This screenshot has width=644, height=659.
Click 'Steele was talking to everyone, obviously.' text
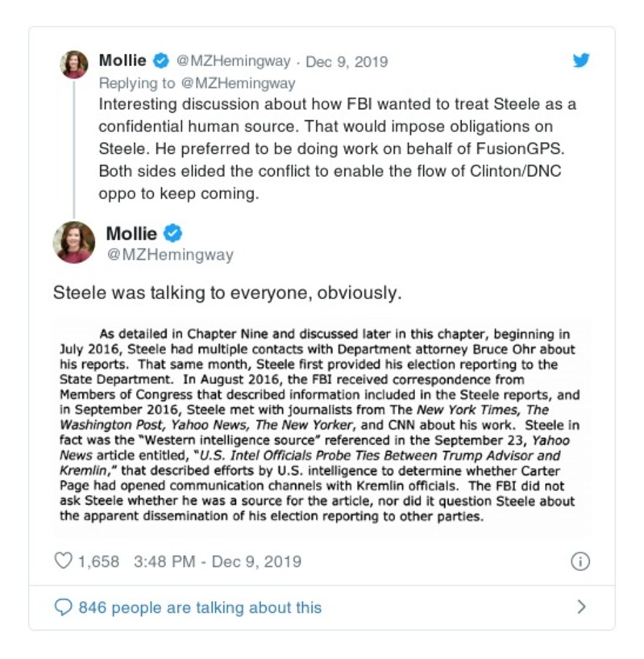tap(226, 293)
